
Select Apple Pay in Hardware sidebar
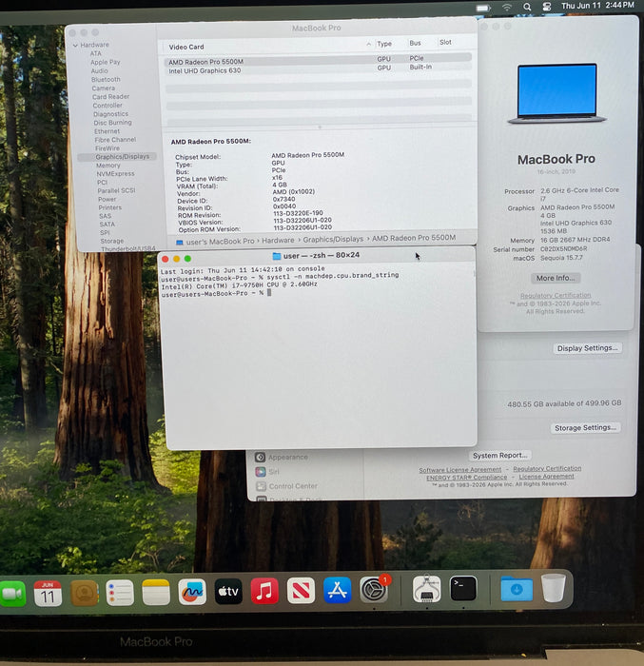[x=106, y=62]
